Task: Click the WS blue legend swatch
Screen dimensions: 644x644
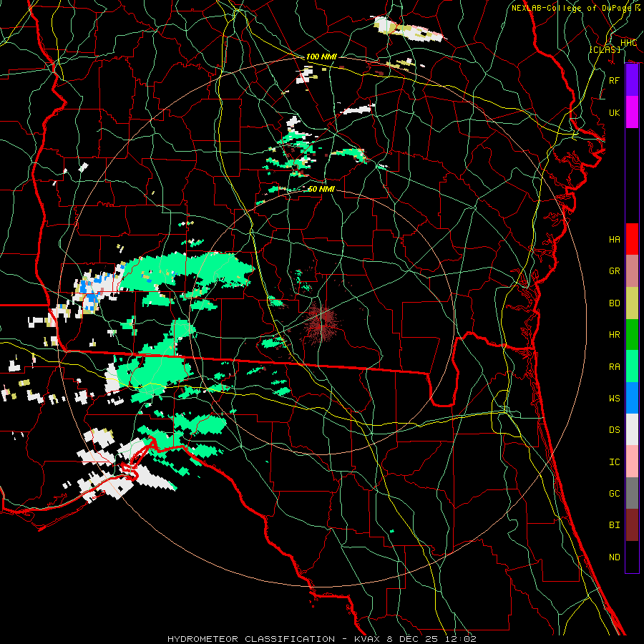Action: click(x=632, y=398)
